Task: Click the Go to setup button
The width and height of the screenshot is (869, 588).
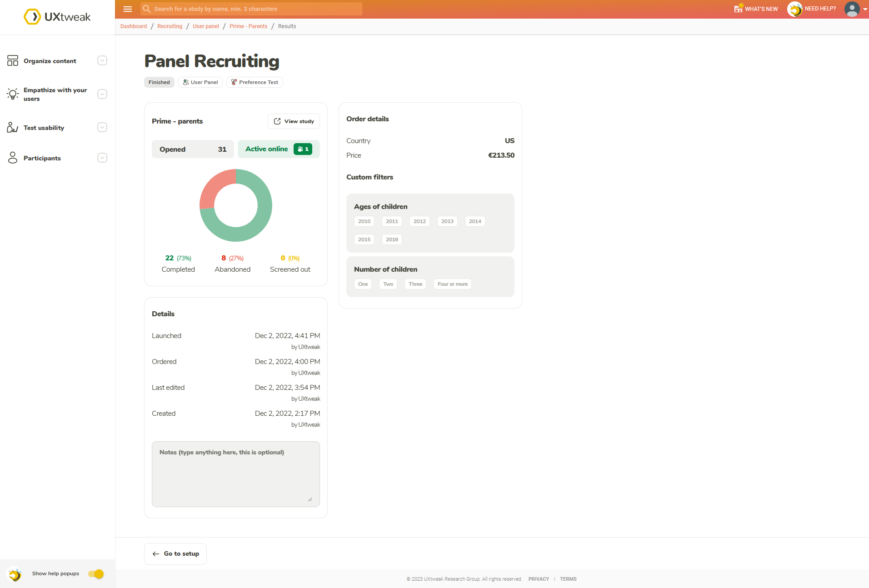Action: [x=175, y=554]
